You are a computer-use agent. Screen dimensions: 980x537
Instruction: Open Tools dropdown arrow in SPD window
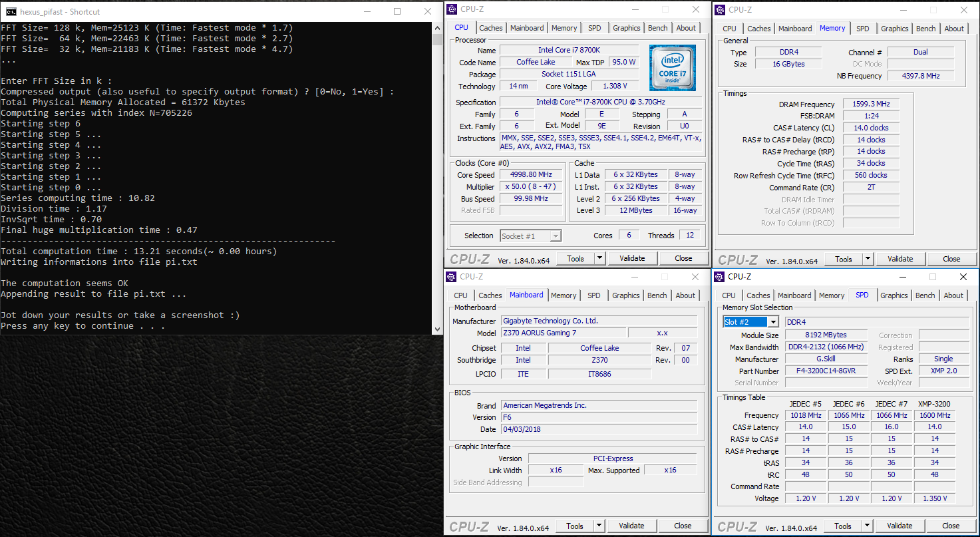coord(867,526)
